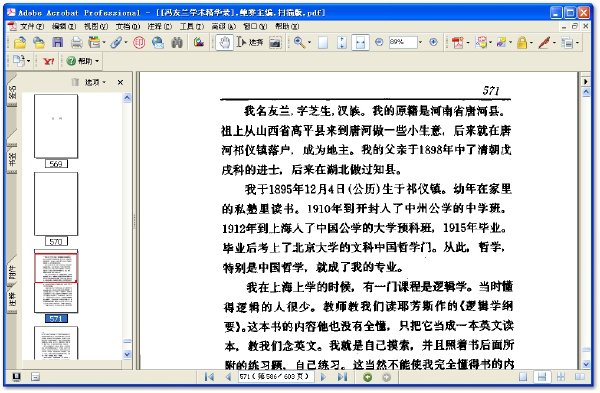This screenshot has height=393, width=600.
Task: Enable Continuous-Facing layout in status bar
Action: tap(561, 377)
